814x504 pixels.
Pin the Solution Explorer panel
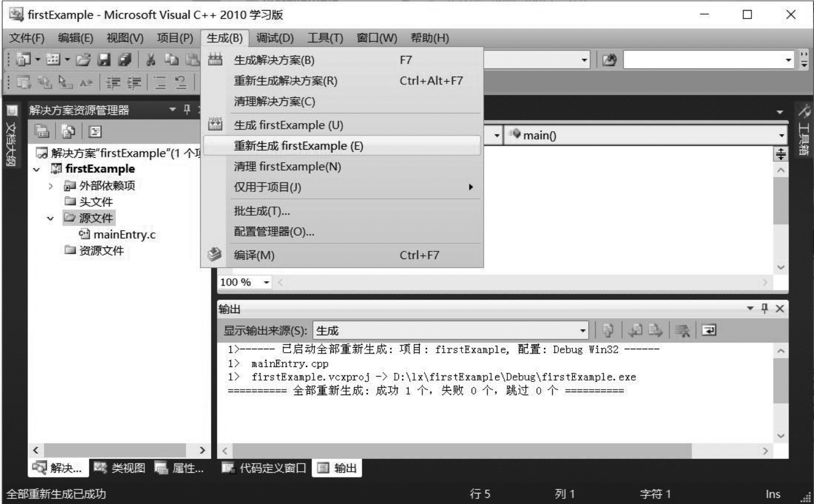(x=187, y=109)
